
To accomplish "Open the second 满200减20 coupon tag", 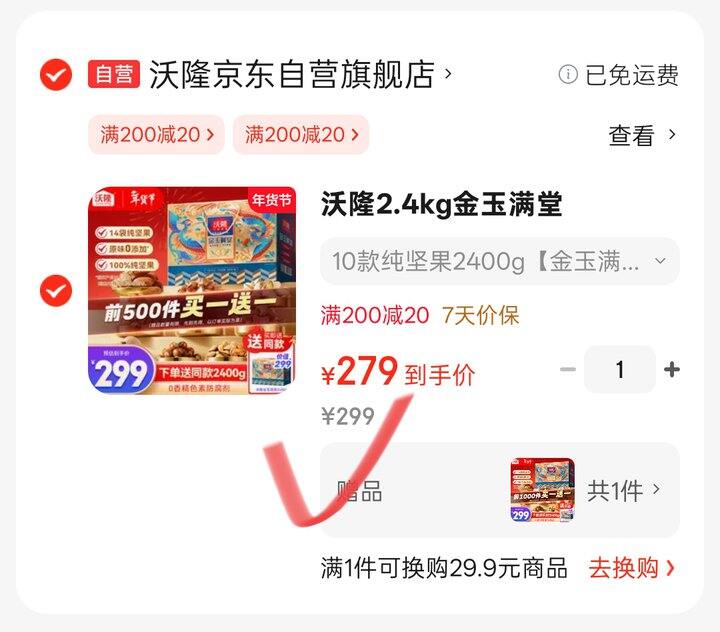I will 301,135.
